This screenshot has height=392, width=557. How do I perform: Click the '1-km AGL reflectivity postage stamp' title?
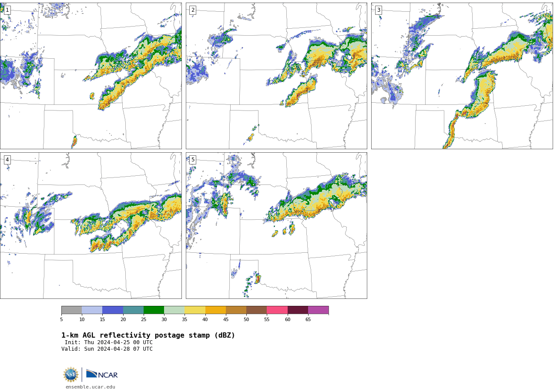tap(148, 335)
